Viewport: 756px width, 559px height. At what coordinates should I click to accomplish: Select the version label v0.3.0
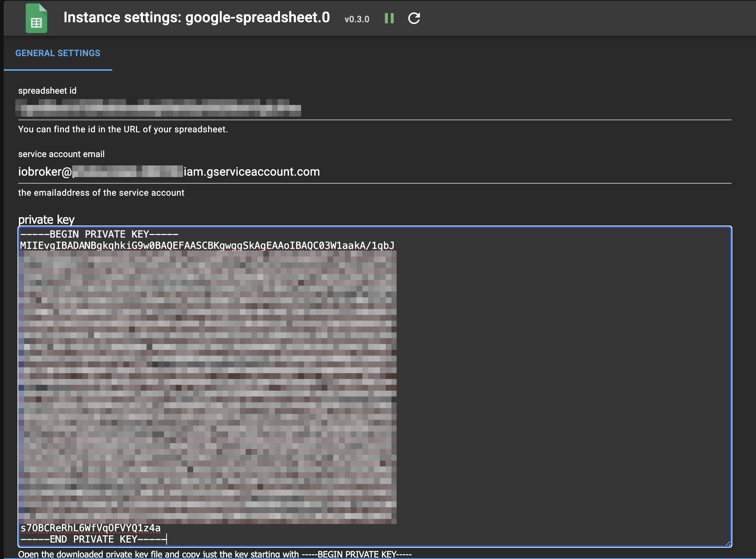coord(357,19)
